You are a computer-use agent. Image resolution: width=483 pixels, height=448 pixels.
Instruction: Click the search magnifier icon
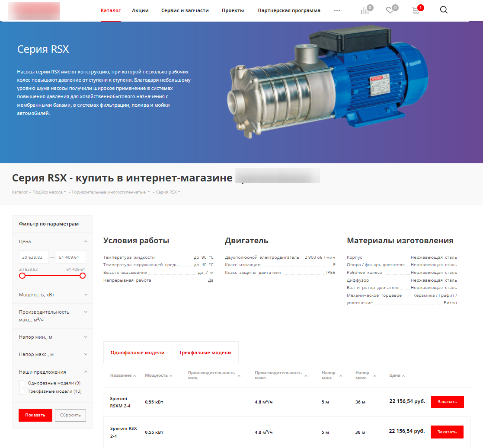point(444,10)
